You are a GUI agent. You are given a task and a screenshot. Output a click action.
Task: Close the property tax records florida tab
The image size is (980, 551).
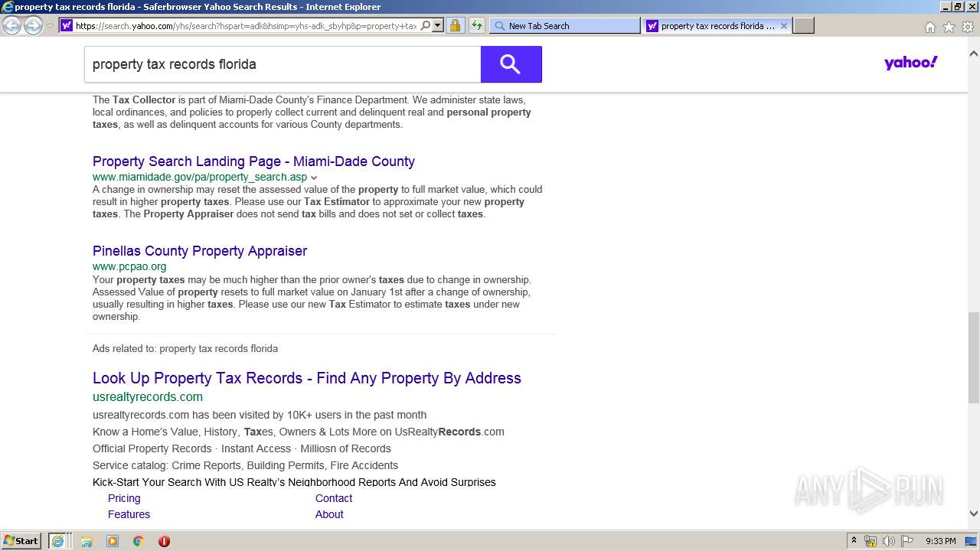[x=784, y=25]
